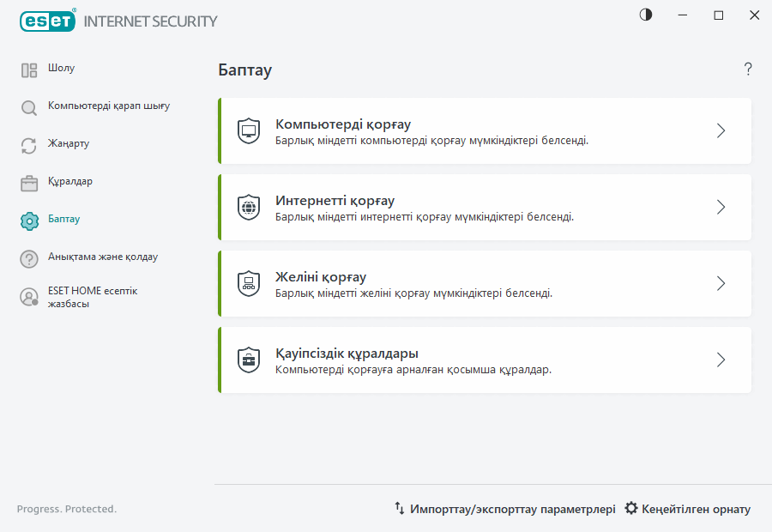Viewport: 772px width, 532px height.
Task: Toggle the dark mode contrast icon
Action: coord(645,15)
